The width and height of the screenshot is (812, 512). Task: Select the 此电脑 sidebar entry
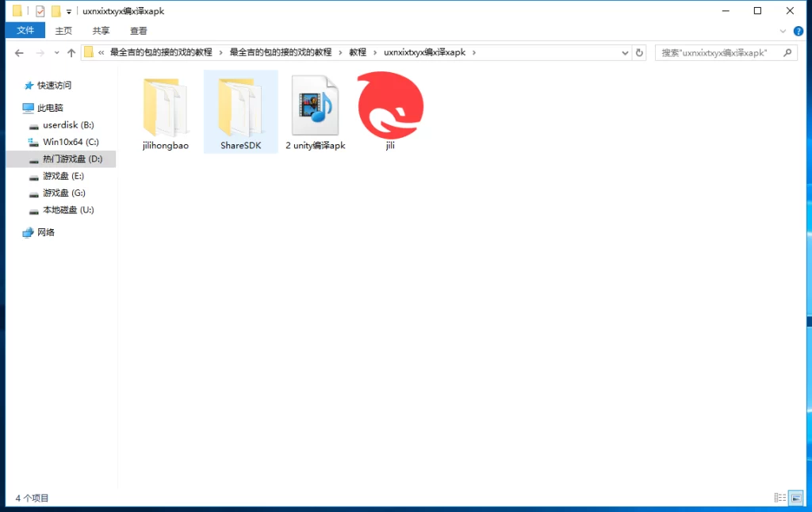click(x=51, y=108)
